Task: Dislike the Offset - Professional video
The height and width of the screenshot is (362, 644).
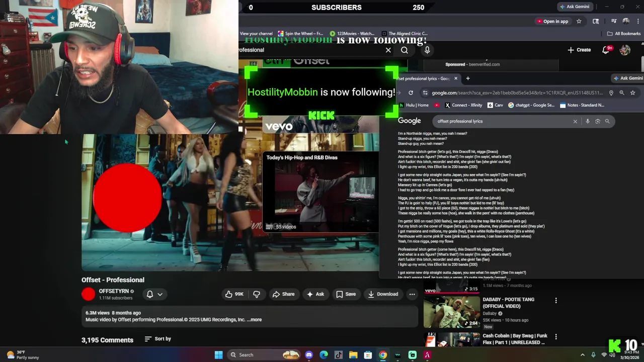Action: pos(257,294)
